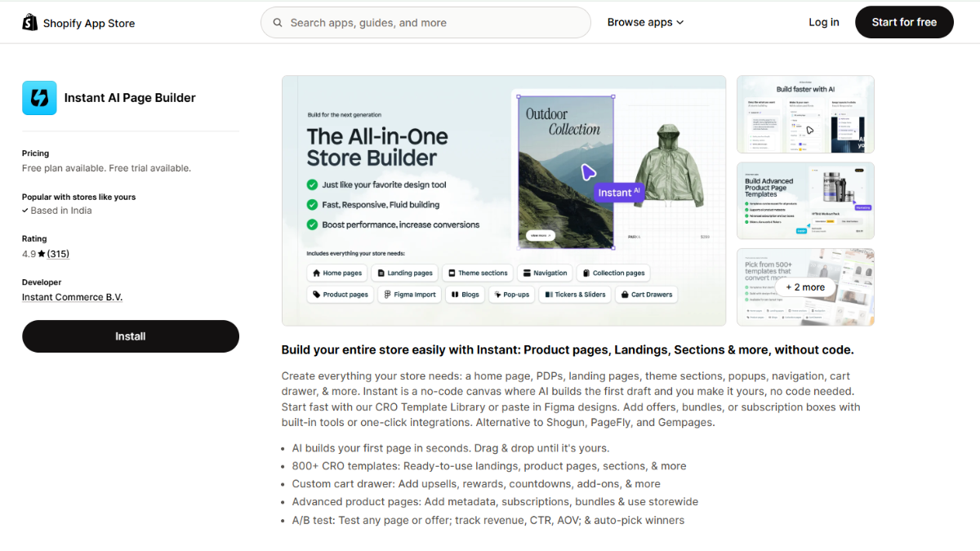980x551 pixels.
Task: Click the Theme sections chip in the banner
Action: coord(478,273)
